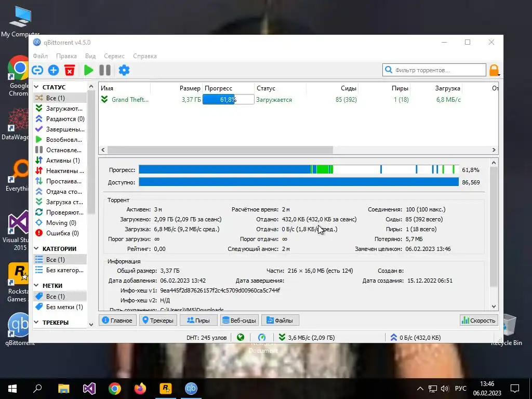Click the horizontal scrollbar of torrent list

(x=220, y=150)
